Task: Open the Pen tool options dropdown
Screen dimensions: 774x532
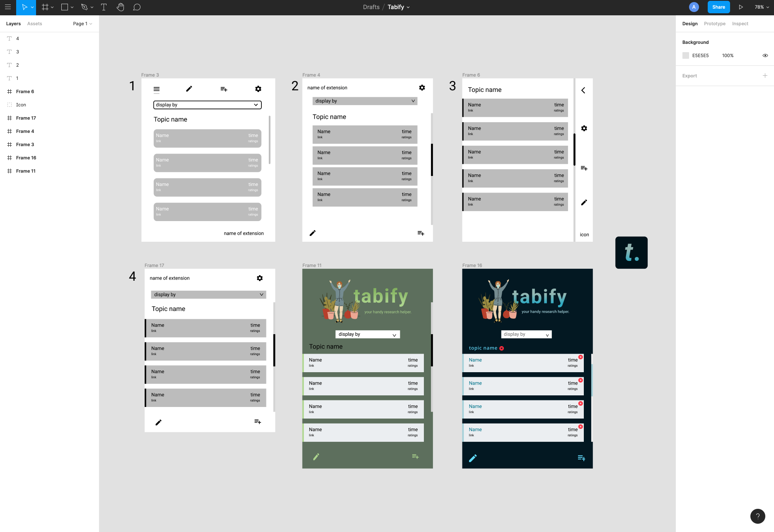Action: click(92, 7)
